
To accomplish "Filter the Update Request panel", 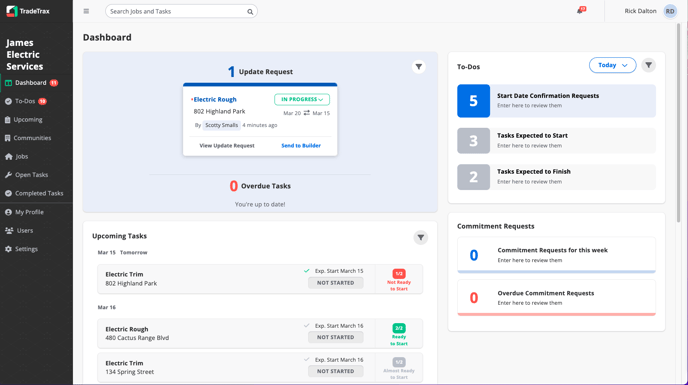I will (x=419, y=67).
